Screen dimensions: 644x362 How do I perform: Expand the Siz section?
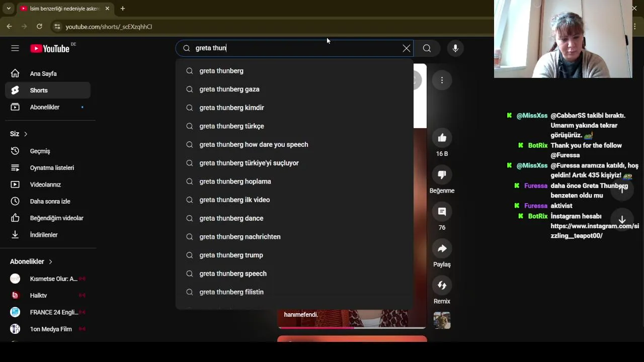click(19, 134)
